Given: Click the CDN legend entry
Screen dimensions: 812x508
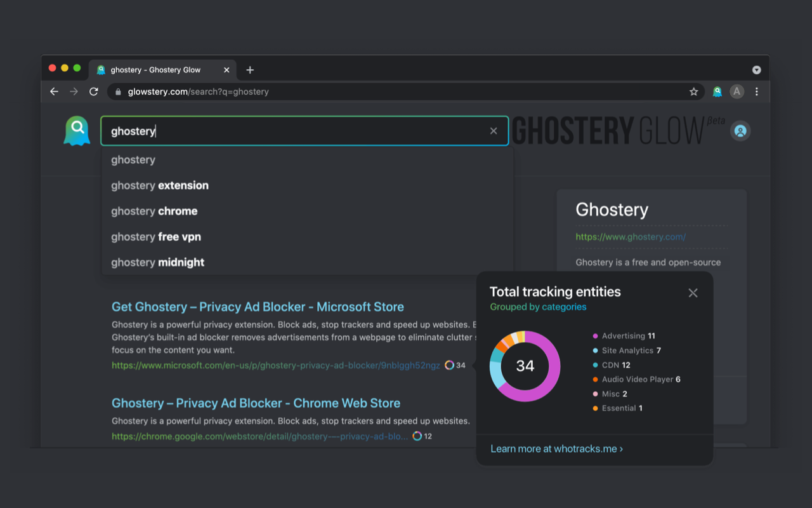Looking at the screenshot, I should coord(612,365).
